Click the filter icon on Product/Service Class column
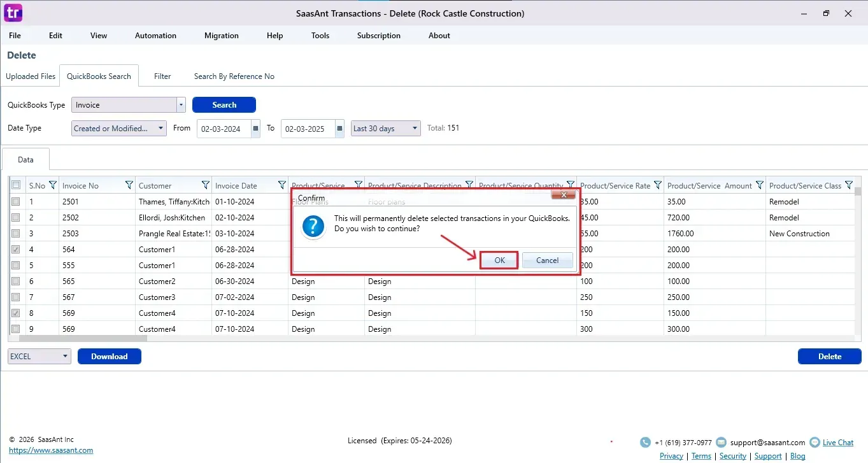The width and height of the screenshot is (868, 463). coord(848,185)
